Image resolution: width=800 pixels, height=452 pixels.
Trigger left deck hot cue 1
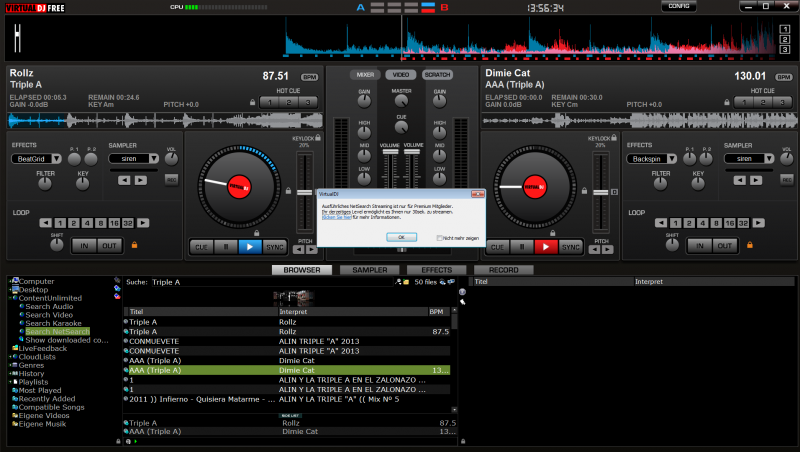coord(269,102)
